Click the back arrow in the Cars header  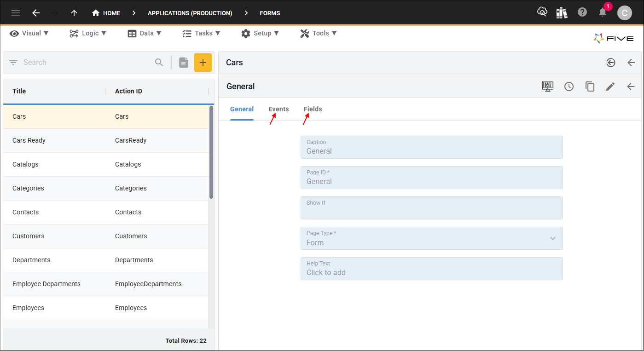click(x=631, y=63)
